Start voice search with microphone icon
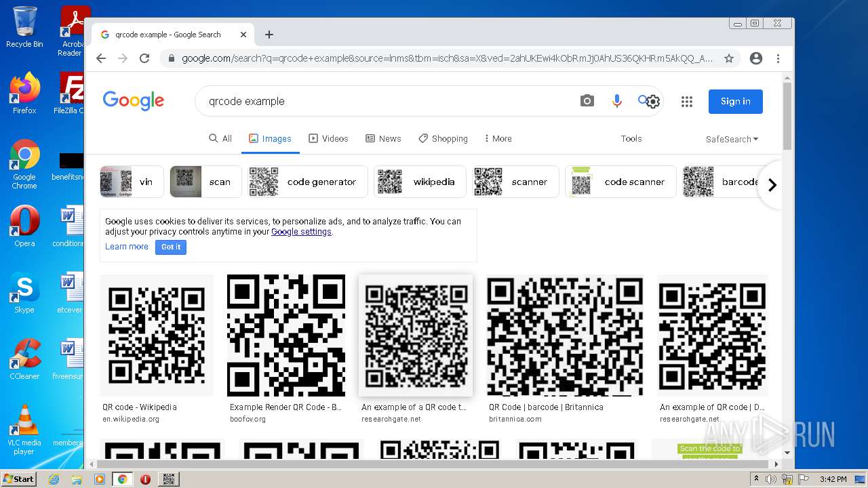The height and width of the screenshot is (488, 868). click(616, 101)
